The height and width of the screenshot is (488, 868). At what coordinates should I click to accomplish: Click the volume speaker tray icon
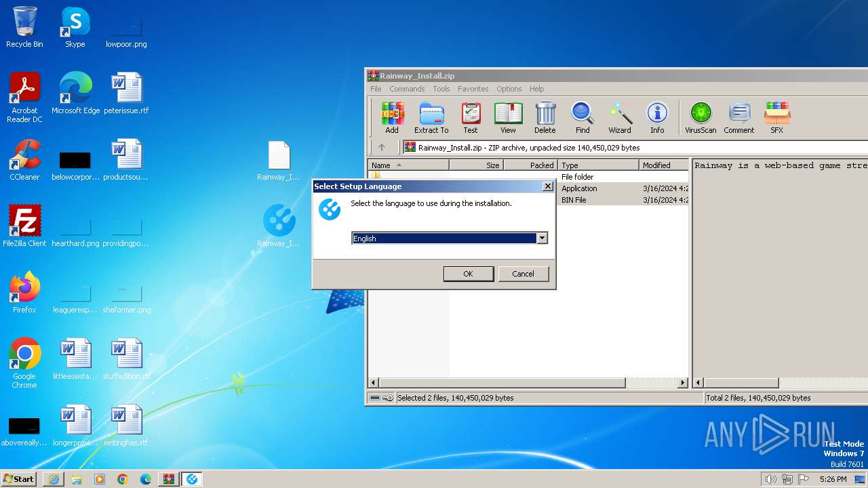770,479
